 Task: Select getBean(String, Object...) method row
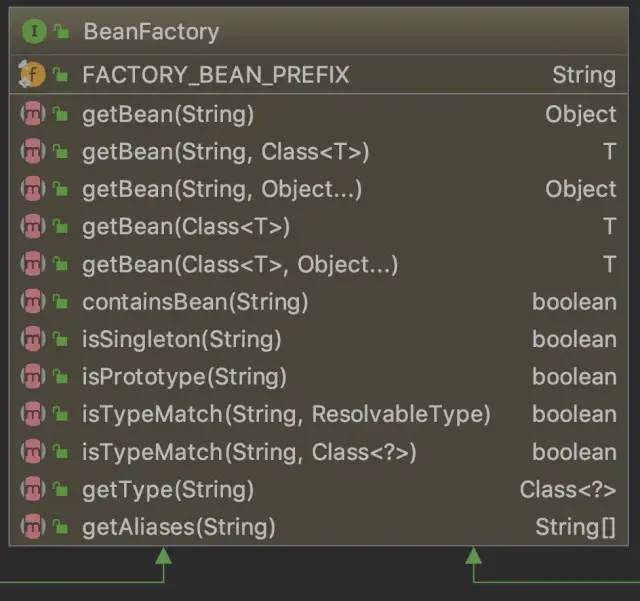[x=221, y=189]
